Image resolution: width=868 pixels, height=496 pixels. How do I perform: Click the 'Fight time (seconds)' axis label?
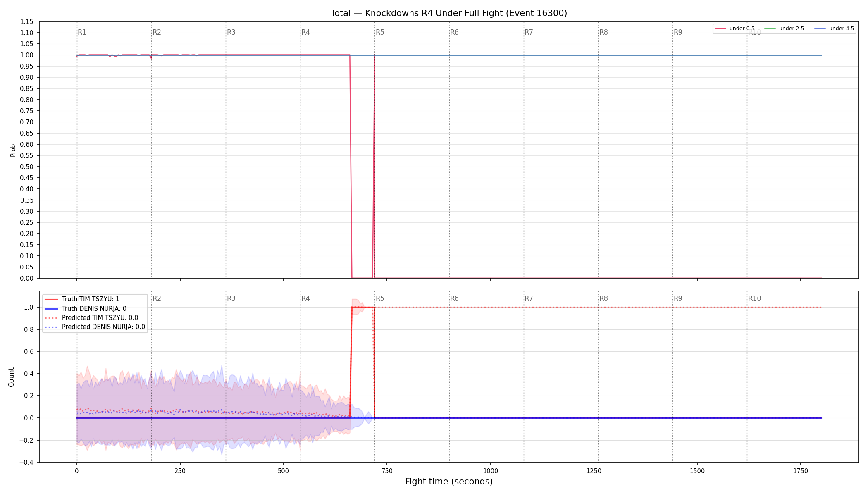tap(449, 482)
